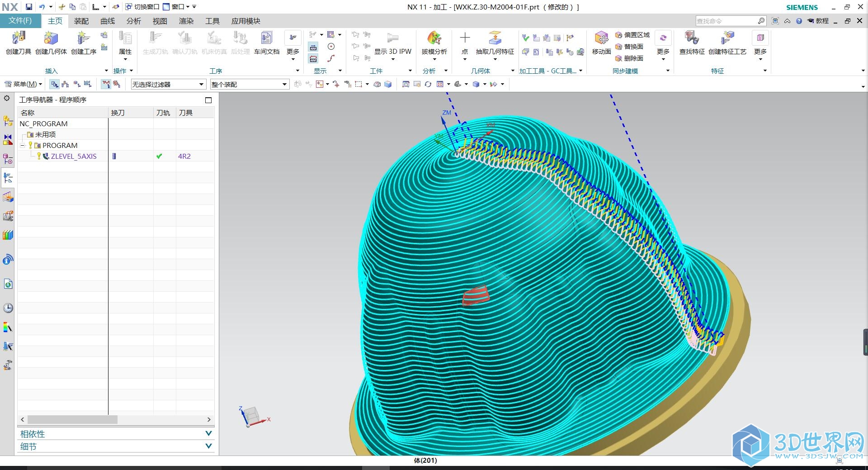Screen dimensions: 868x470
Task: Open the Assembly Navigator sidebar icon
Action: pos(8,121)
